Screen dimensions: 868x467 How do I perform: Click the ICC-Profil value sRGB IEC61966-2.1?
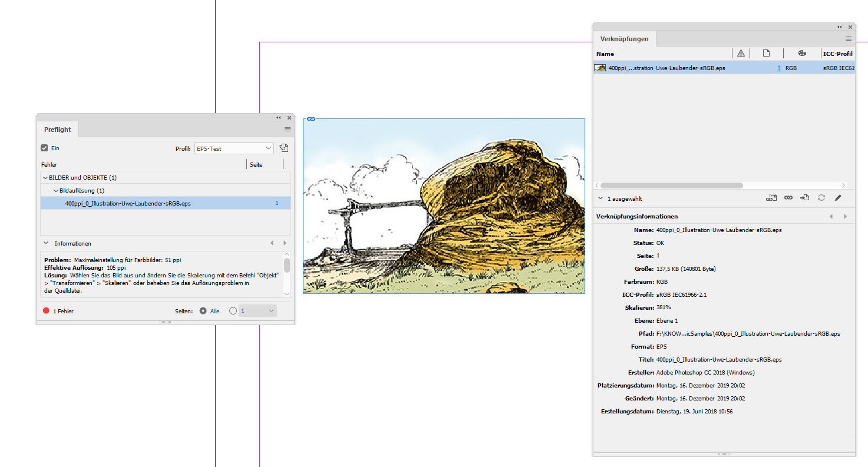click(x=681, y=294)
